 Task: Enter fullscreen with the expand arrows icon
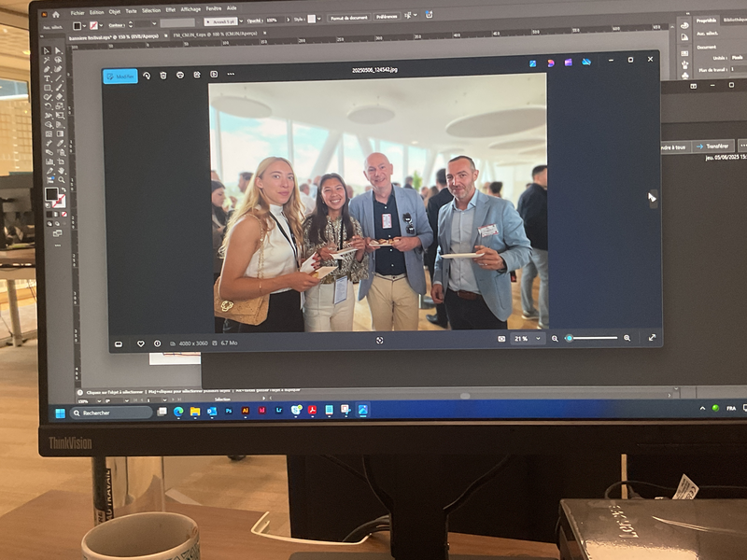[652, 338]
